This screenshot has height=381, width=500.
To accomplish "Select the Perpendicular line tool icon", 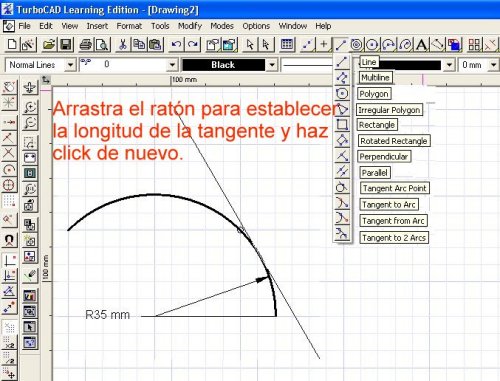I will coord(342,156).
